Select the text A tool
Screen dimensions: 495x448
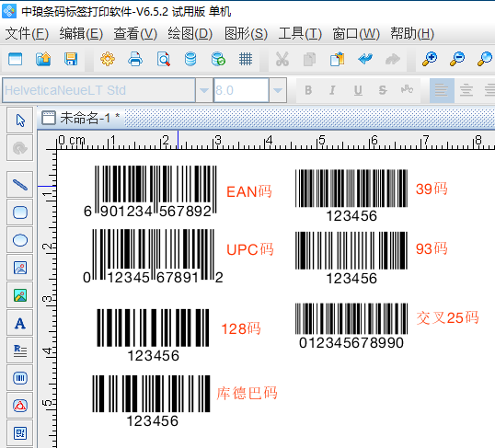point(20,323)
